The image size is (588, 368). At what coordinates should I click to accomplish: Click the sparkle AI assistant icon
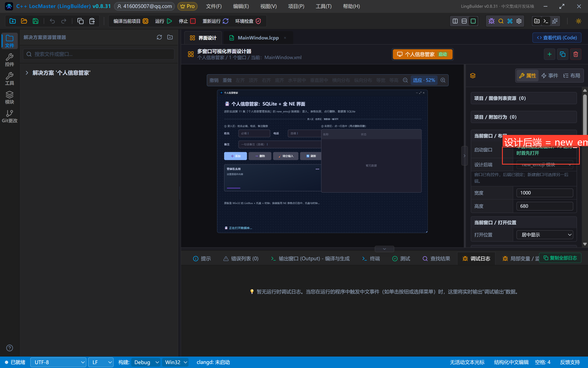coord(555,21)
